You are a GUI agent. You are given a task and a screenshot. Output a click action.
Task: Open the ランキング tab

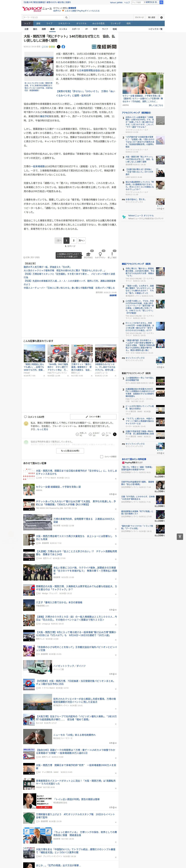[115, 24]
